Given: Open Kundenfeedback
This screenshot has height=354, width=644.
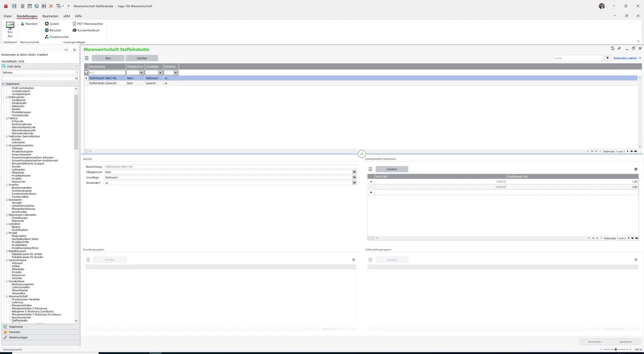Looking at the screenshot, I should pyautogui.click(x=86, y=30).
